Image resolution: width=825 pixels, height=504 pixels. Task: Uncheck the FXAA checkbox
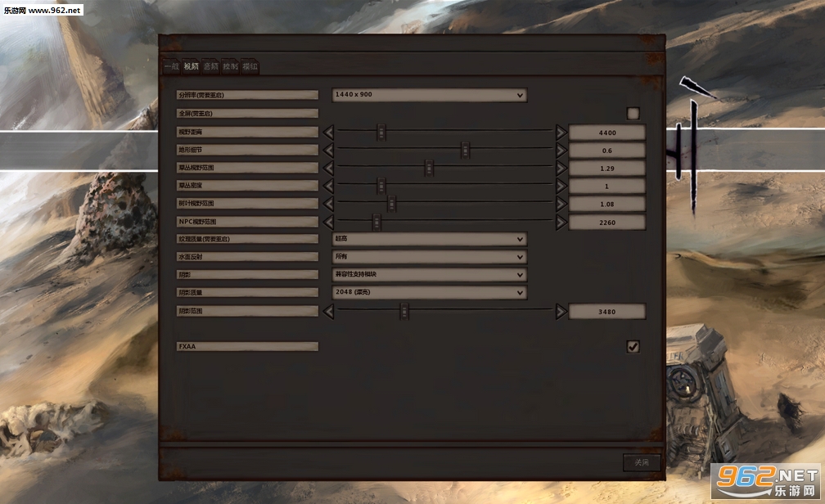point(633,346)
